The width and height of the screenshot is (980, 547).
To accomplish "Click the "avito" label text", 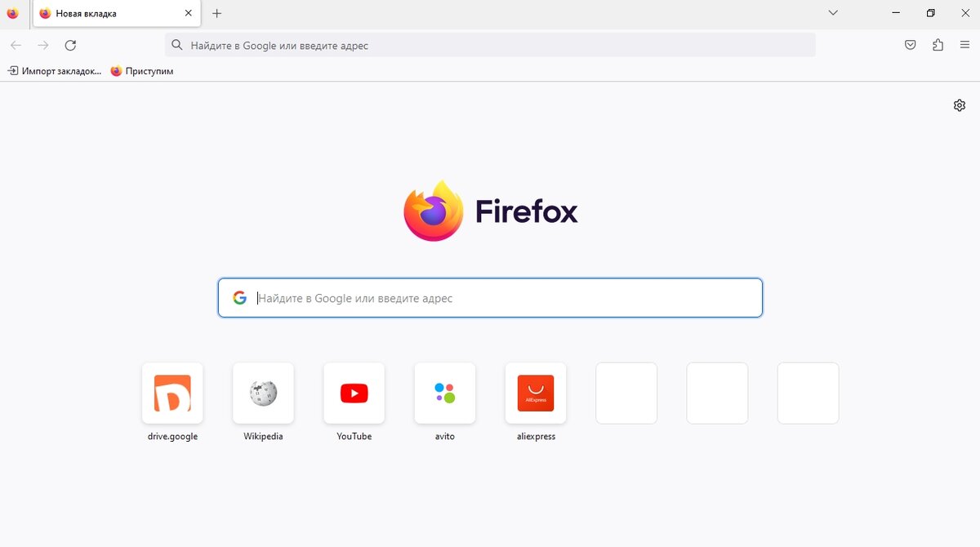I will point(445,437).
